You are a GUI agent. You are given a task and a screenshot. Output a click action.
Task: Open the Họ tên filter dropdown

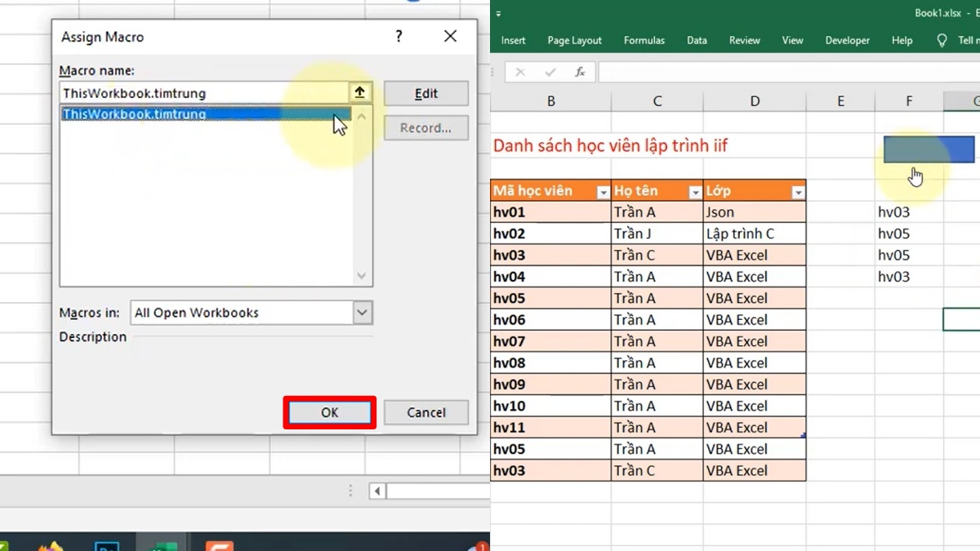click(x=695, y=193)
